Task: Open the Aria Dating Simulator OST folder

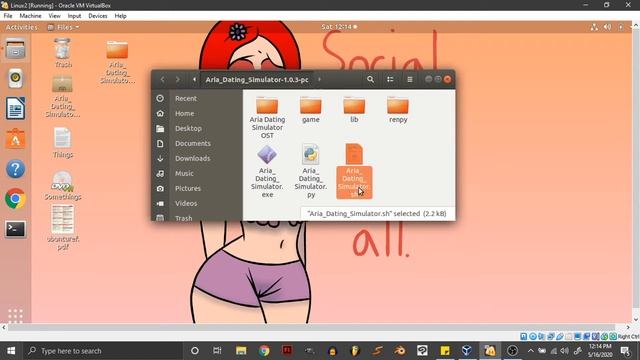Action: 267,118
